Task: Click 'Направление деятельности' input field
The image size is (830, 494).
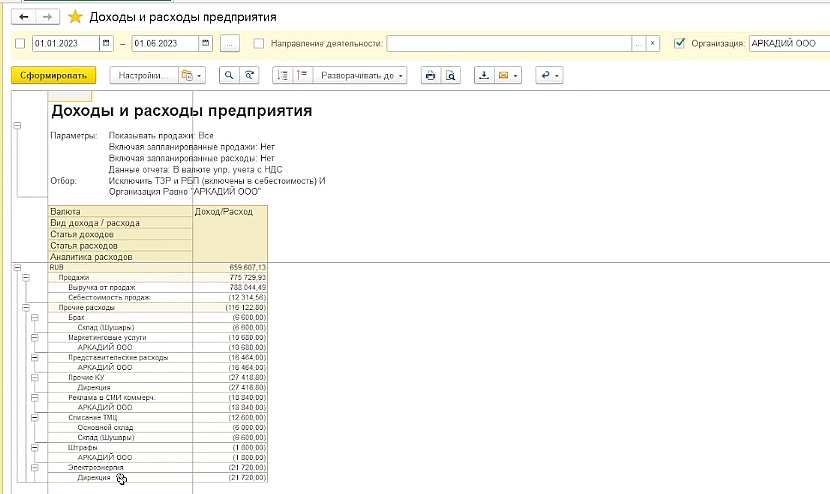Action: click(509, 43)
